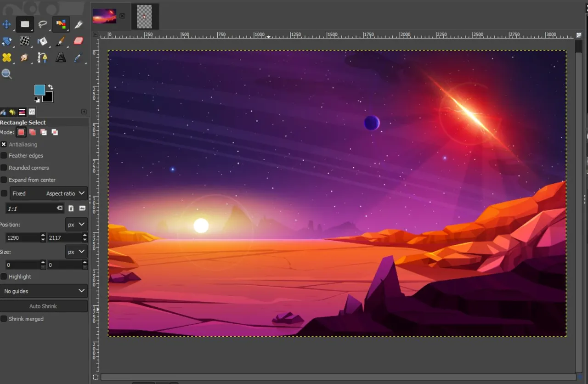Choose Replace current selection mode

[x=21, y=132]
